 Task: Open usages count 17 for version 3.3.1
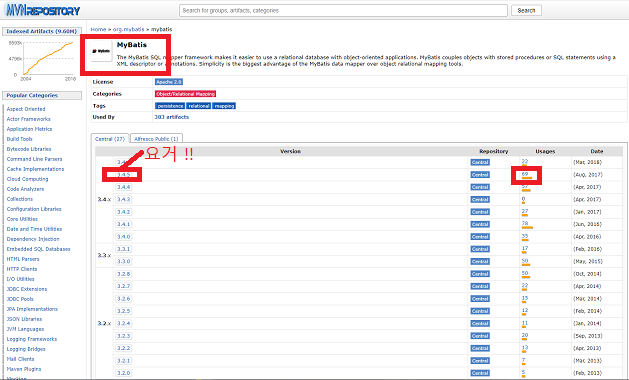[x=525, y=248]
